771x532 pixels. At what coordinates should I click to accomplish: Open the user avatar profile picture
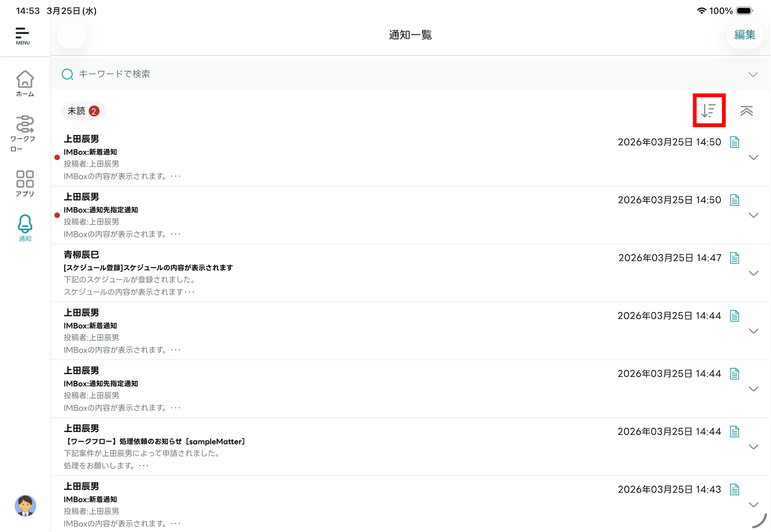click(x=25, y=506)
